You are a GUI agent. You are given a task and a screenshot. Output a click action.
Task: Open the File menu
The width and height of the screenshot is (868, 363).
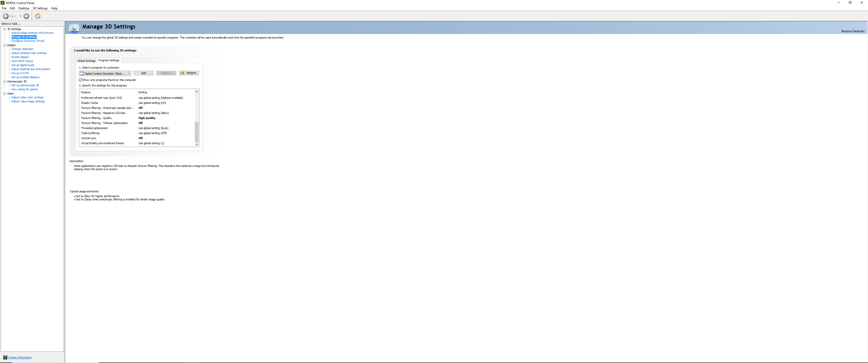(4, 8)
